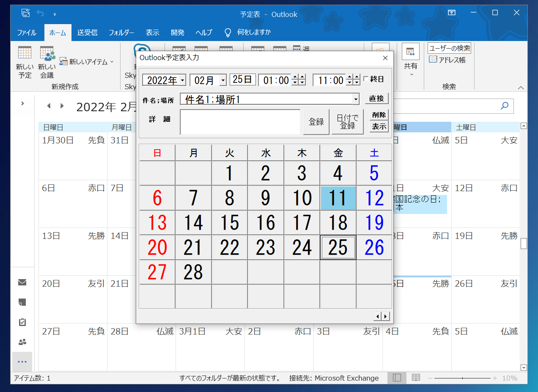
Task: Open the 新しいアイテム new items menu
Action: 87,62
